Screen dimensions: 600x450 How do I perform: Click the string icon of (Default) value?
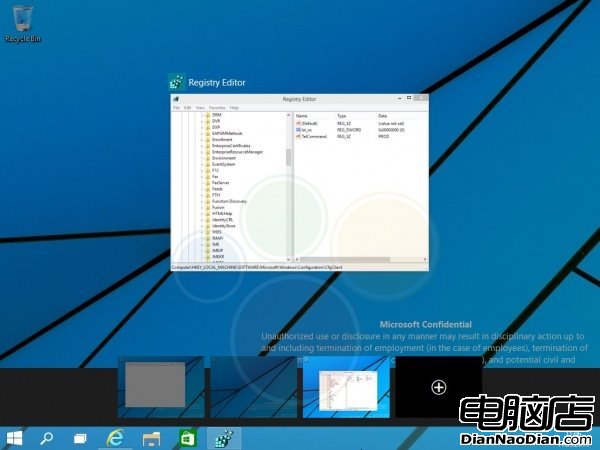(298, 123)
